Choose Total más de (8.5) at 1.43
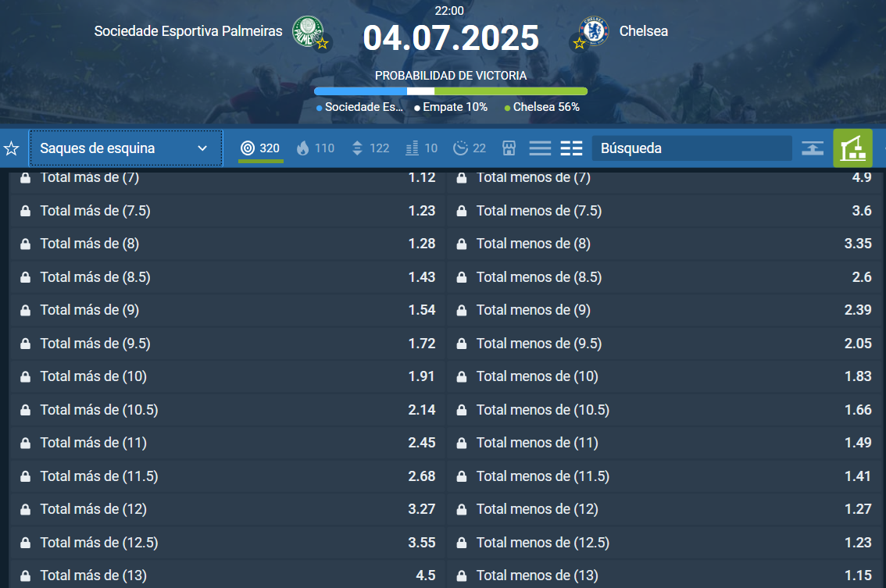 [227, 277]
